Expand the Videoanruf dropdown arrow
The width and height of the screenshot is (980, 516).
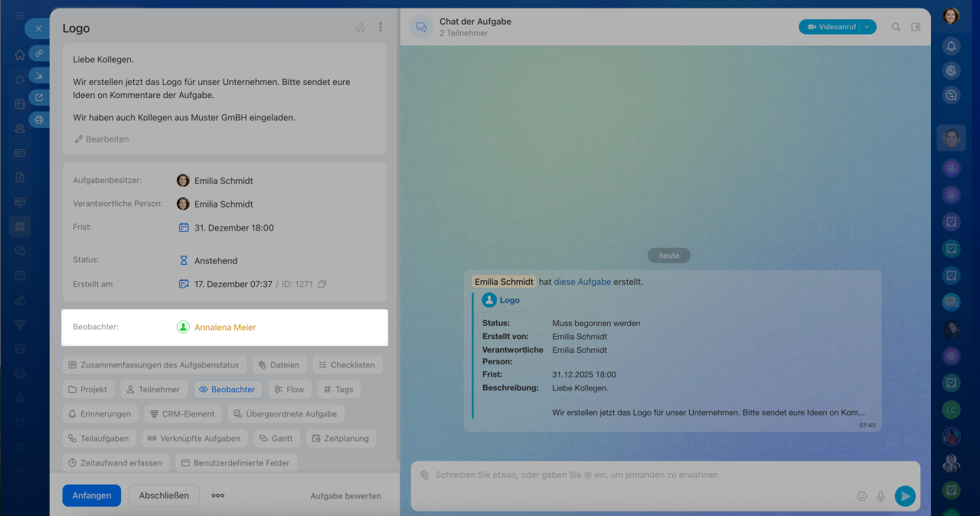(867, 27)
